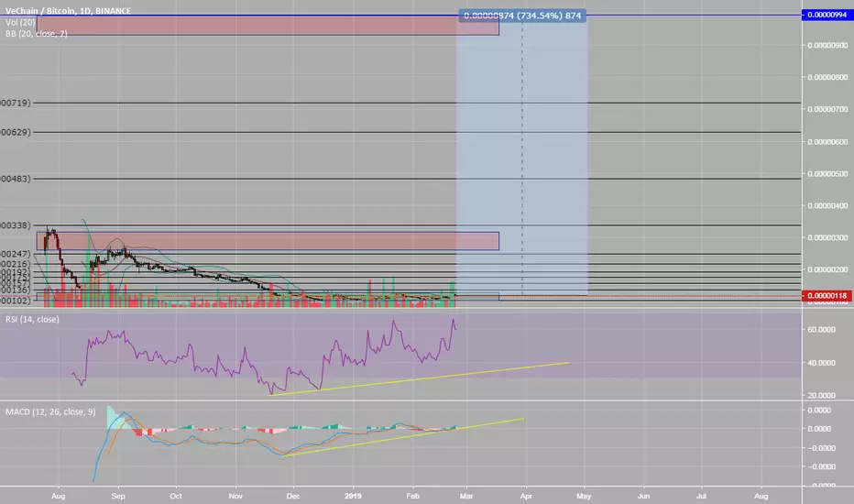Click the 0.00000200 price axis value
This screenshot has width=854, height=504.
[x=827, y=270]
